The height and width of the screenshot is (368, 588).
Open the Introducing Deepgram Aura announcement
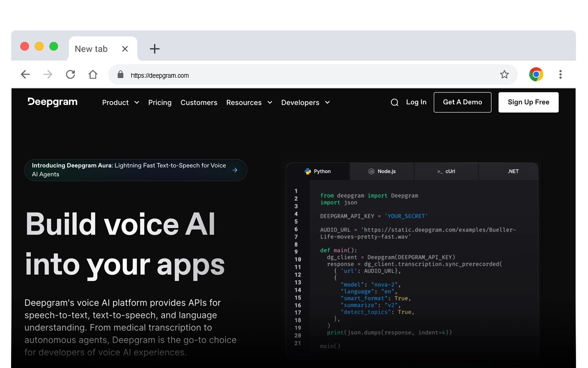click(136, 170)
